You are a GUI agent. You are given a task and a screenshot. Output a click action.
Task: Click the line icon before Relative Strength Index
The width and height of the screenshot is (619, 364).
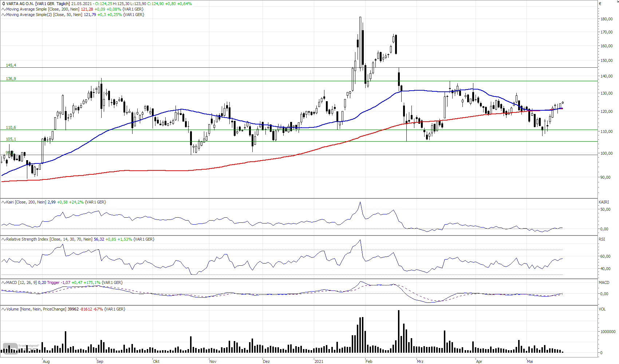point(4,239)
